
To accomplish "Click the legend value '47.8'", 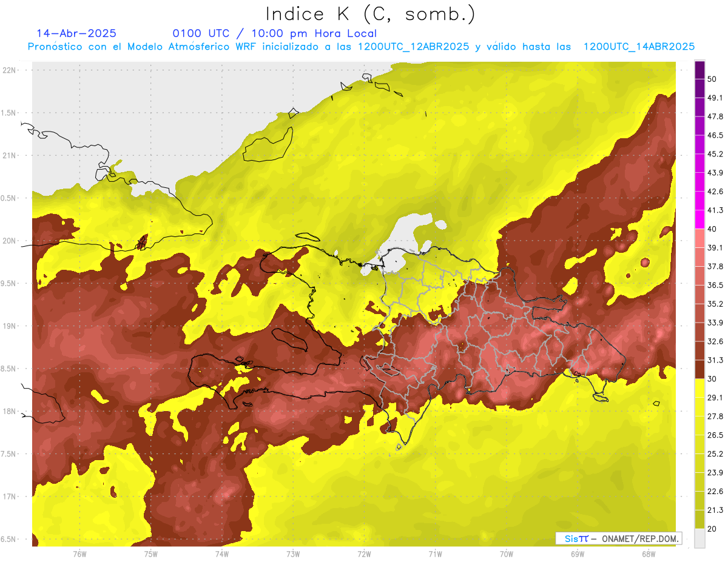I will (x=715, y=116).
